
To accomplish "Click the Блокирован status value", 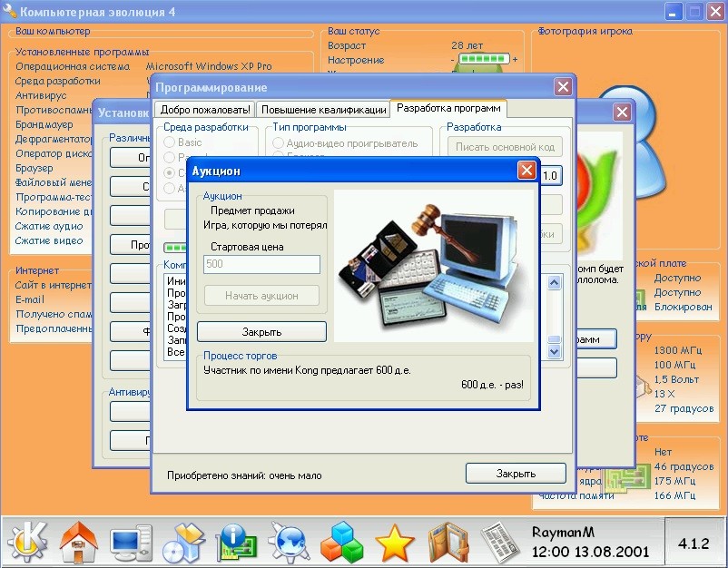I will coord(683,307).
